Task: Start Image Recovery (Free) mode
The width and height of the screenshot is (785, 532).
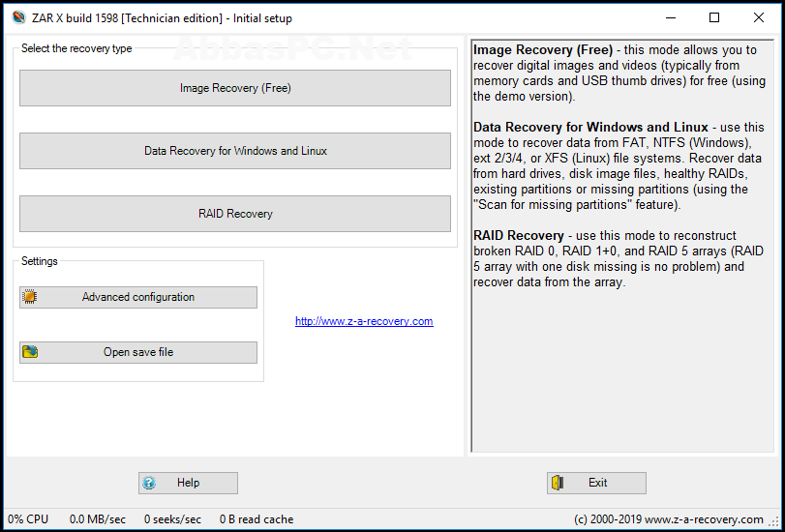Action: 235,88
